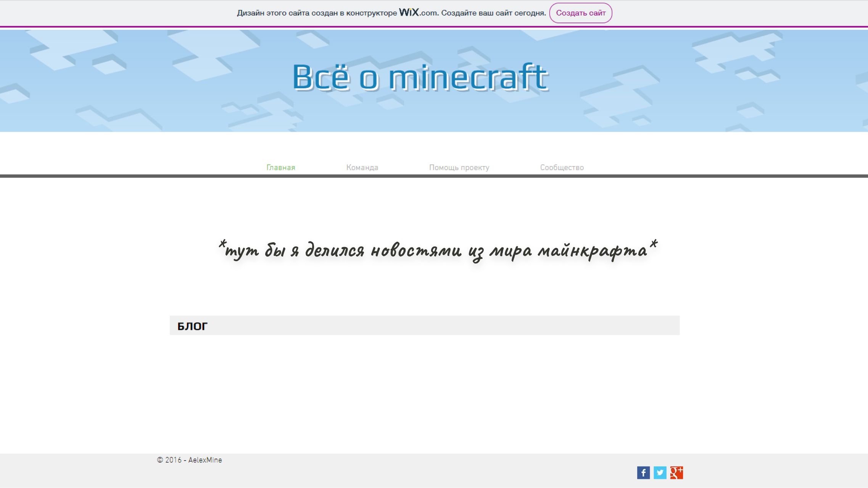
Task: Click the 'Создать сайт' button
Action: tap(581, 13)
